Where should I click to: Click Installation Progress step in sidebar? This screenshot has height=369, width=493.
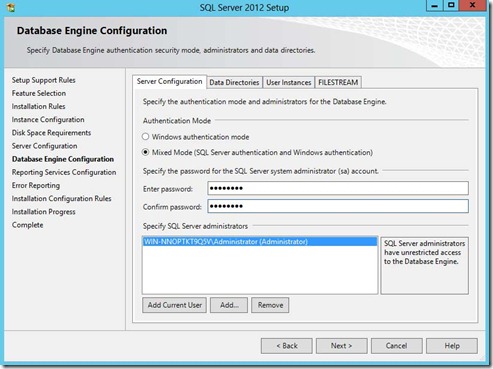(x=43, y=212)
